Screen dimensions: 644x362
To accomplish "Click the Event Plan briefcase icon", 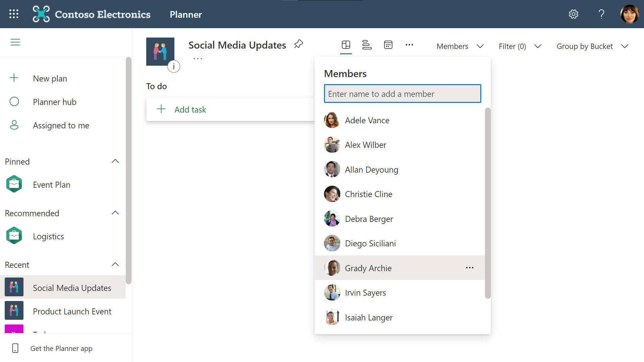I will (x=14, y=184).
